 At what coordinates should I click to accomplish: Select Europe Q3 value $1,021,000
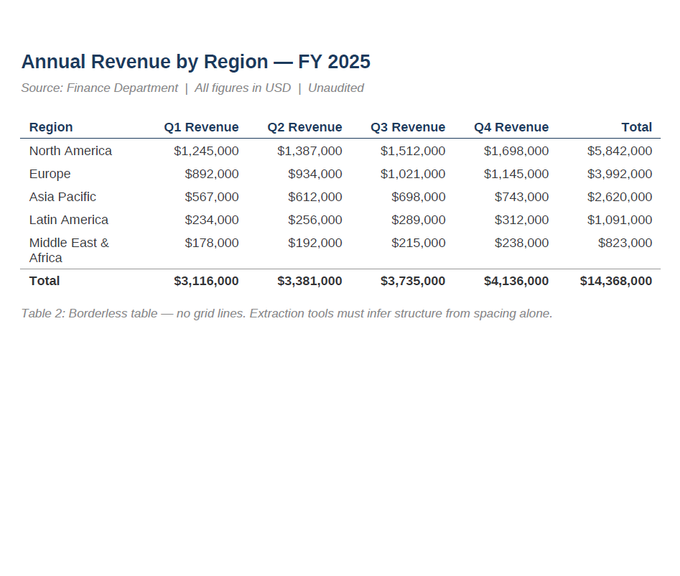tap(413, 174)
